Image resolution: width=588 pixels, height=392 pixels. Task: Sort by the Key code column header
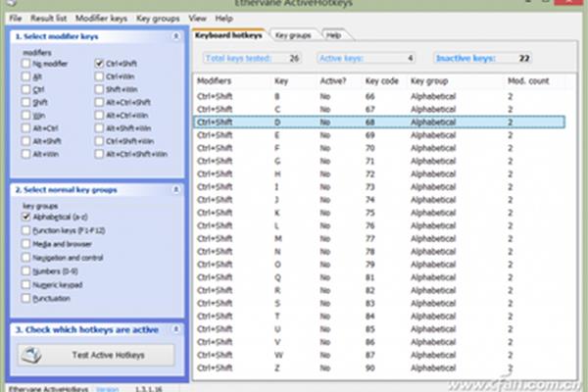(382, 80)
